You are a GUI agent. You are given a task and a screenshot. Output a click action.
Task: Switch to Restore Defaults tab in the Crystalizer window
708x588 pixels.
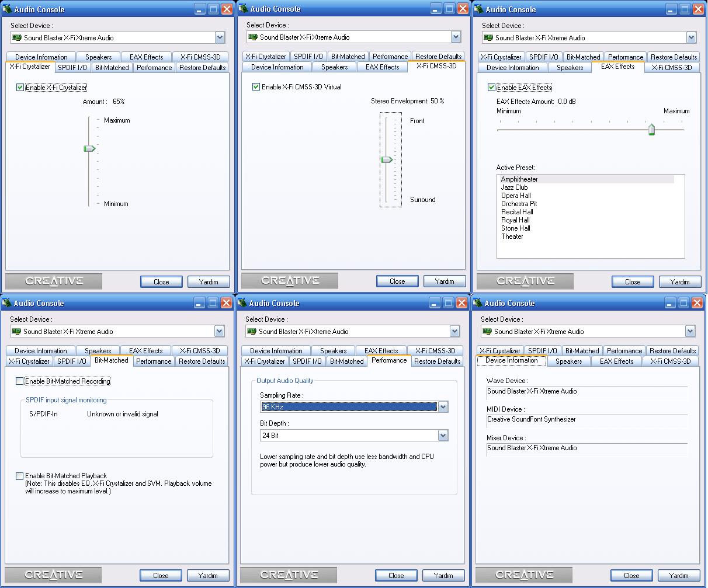202,68
